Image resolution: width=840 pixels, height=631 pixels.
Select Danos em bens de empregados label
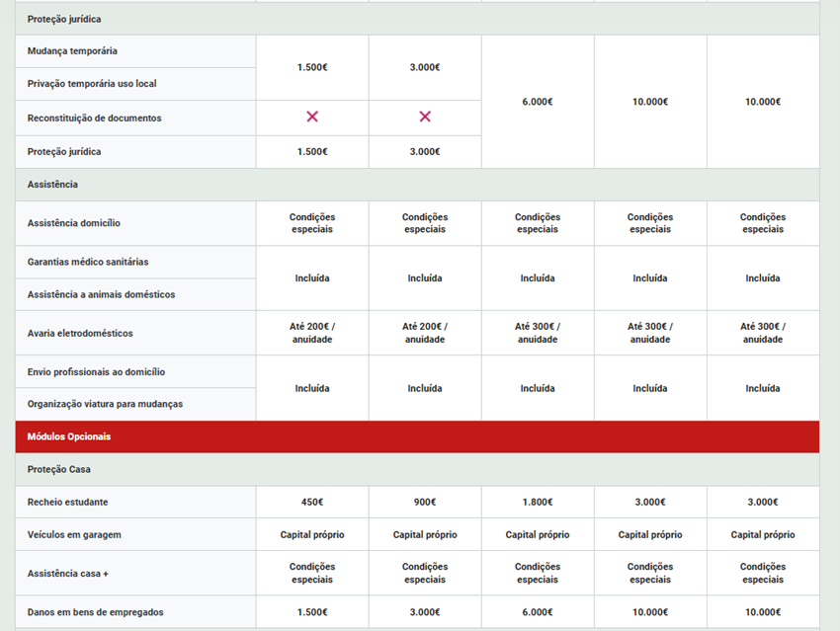(95, 612)
